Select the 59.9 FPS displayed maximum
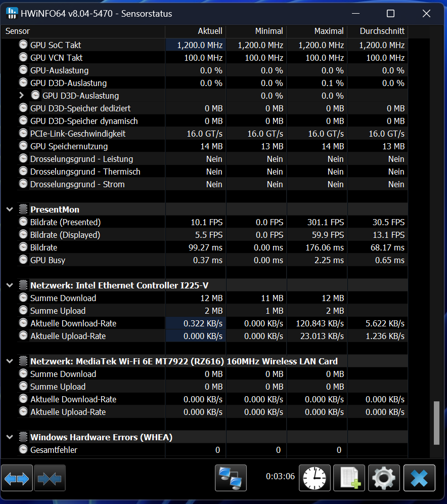The height and width of the screenshot is (504, 447). tap(328, 235)
